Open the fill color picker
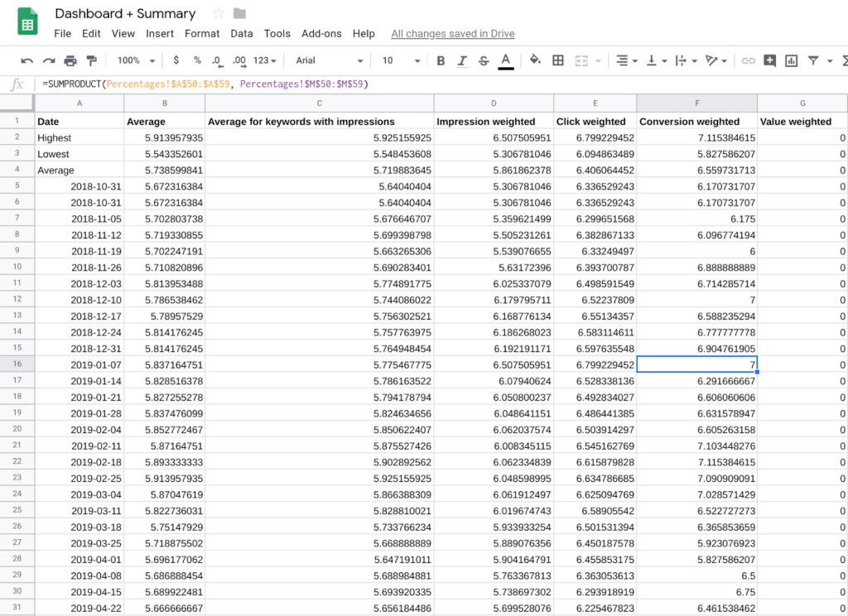The width and height of the screenshot is (848, 616). [535, 60]
